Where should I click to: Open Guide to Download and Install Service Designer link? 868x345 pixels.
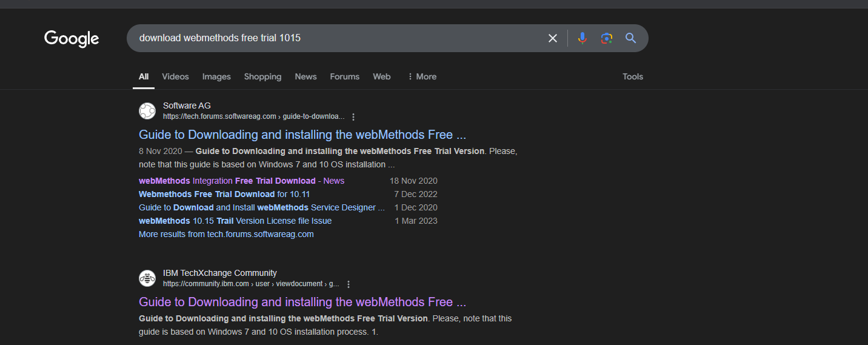262,207
